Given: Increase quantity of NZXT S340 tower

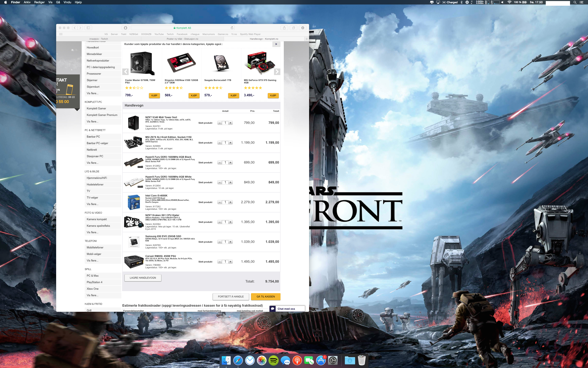Looking at the screenshot, I should coord(230,123).
